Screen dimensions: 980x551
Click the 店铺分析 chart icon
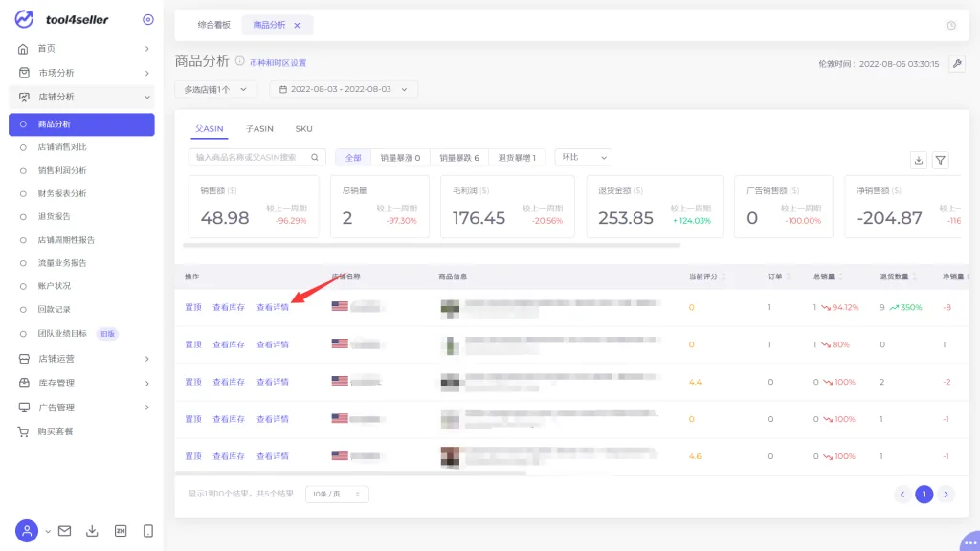tap(24, 97)
